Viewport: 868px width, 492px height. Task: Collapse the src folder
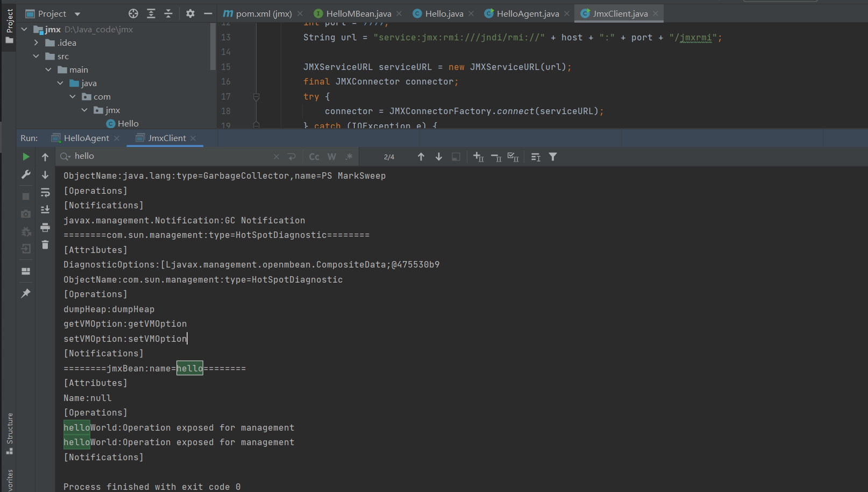click(36, 56)
